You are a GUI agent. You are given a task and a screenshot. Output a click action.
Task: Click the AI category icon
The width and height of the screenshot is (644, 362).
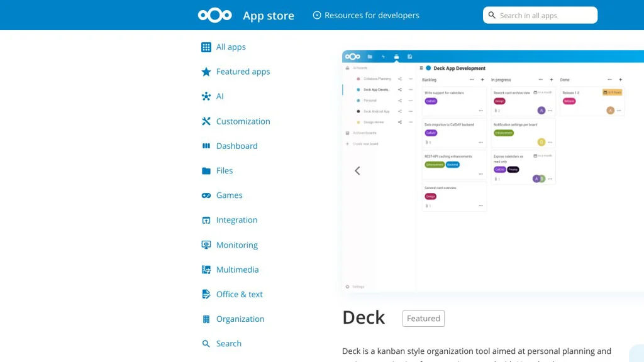point(206,96)
